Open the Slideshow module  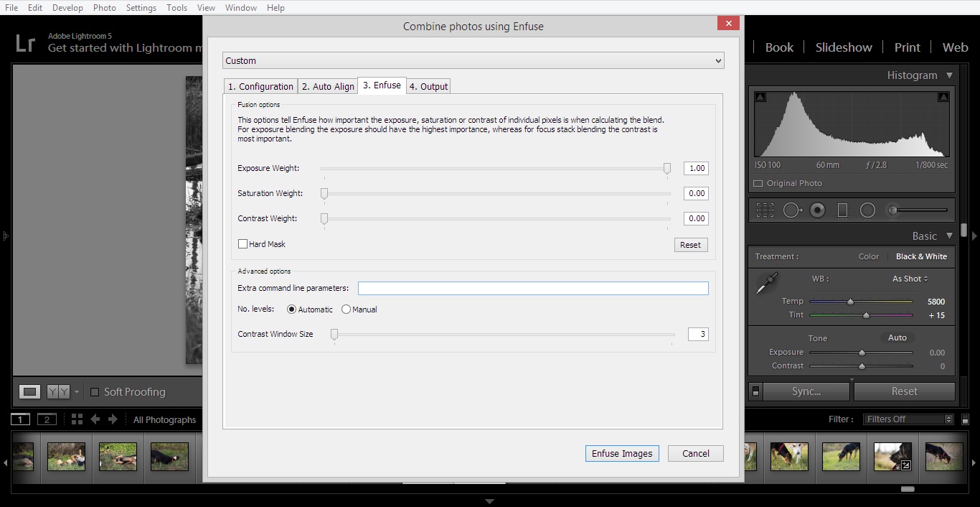(x=844, y=47)
